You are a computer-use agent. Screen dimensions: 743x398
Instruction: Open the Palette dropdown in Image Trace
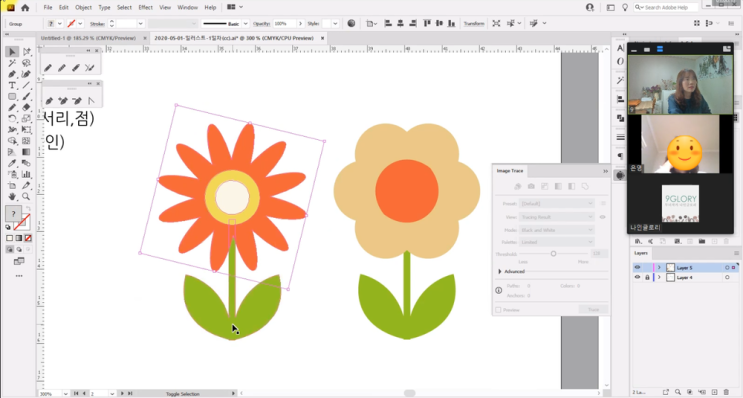point(556,242)
